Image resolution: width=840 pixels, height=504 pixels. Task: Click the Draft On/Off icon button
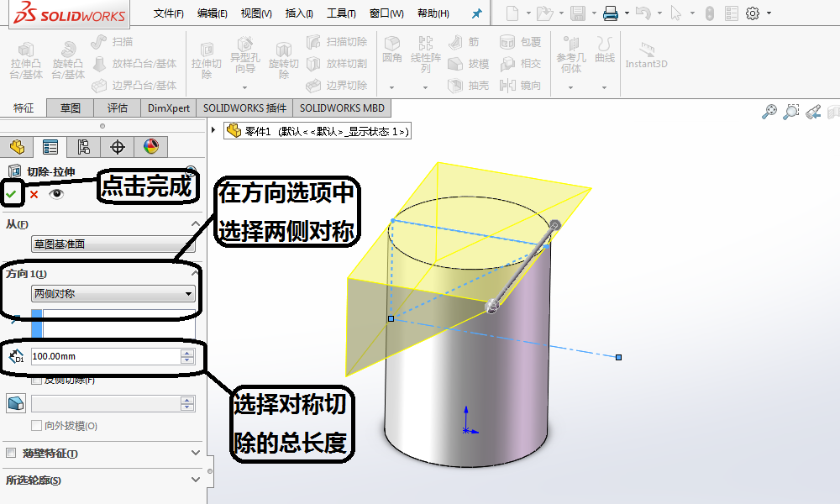(x=15, y=402)
